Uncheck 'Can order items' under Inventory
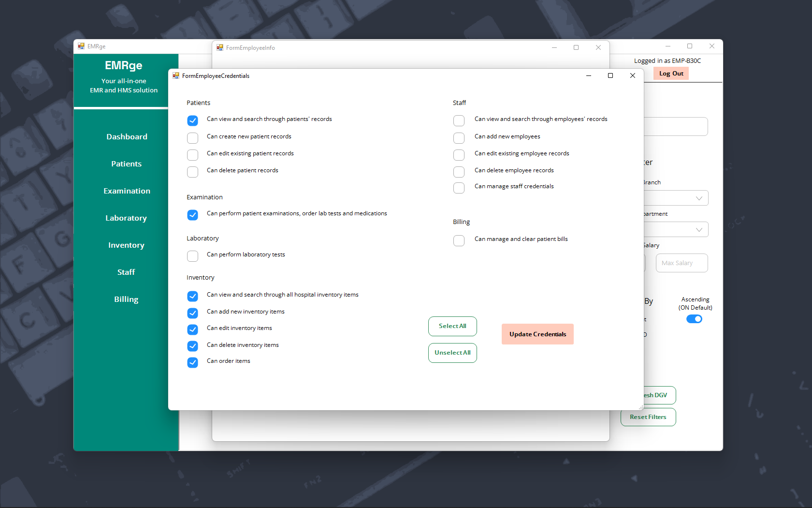Viewport: 812px width, 508px height. click(192, 362)
